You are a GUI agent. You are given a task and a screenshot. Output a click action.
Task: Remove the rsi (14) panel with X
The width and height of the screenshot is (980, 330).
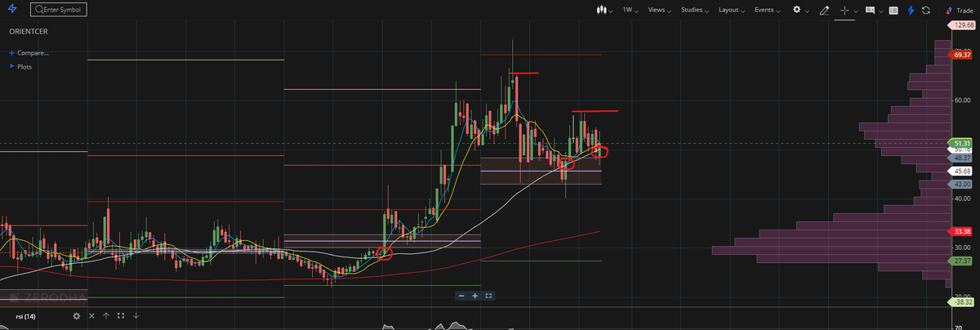coord(91,315)
